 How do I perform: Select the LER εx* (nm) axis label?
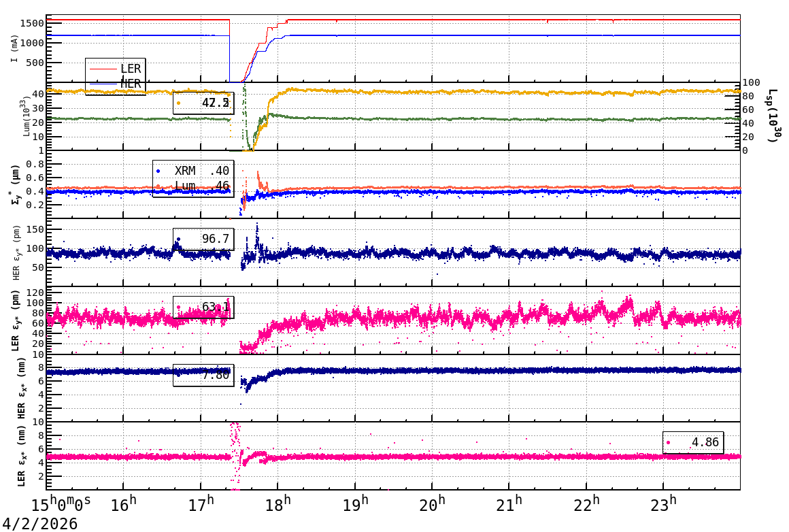coord(22,456)
